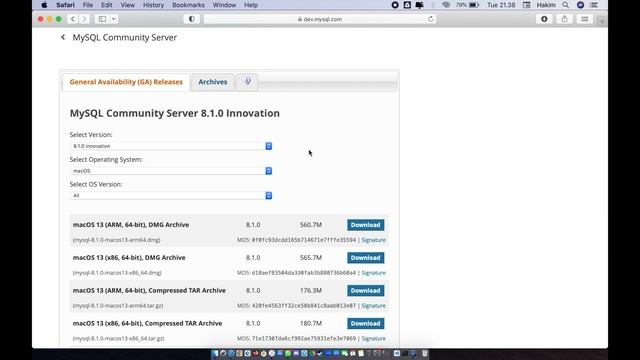Show the tab overview button
The height and width of the screenshot is (360, 640).
(584, 19)
